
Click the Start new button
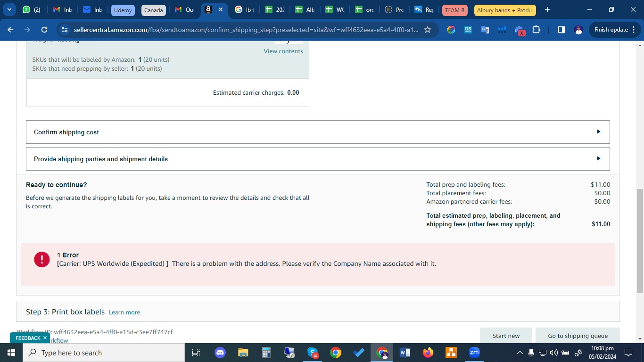(x=506, y=336)
